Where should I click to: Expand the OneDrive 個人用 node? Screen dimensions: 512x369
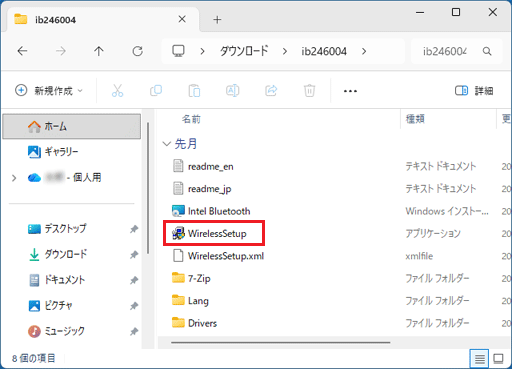[14, 178]
